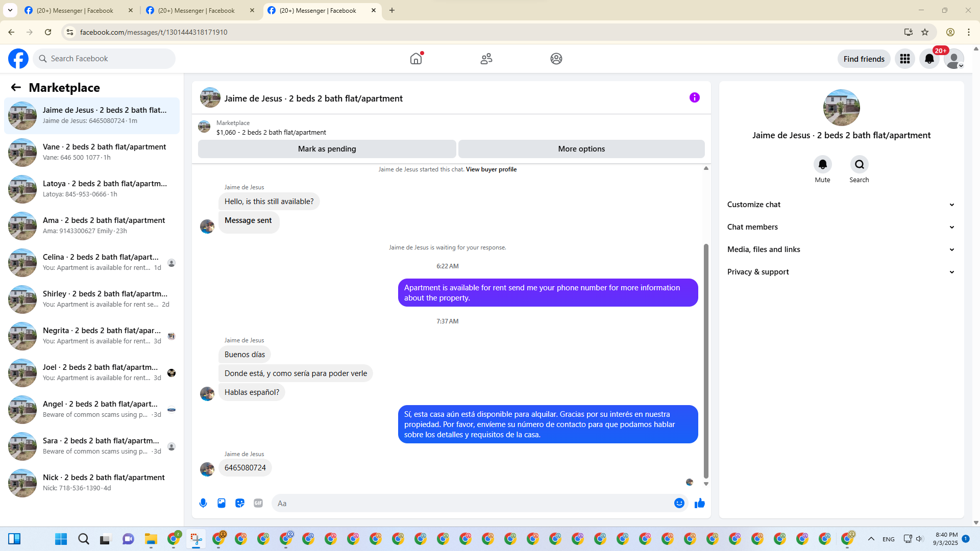Open the Celina conversation

tap(92, 263)
